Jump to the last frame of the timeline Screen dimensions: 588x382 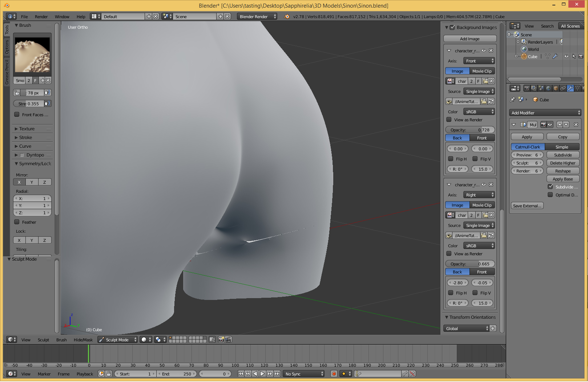pos(277,374)
